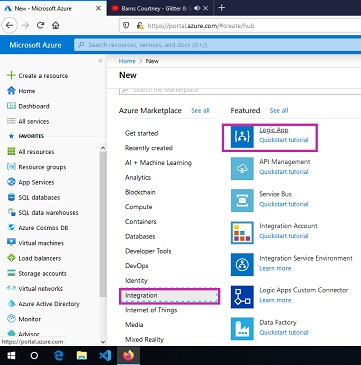Viewport: 361px width, 365px height.
Task: Click the green plus Create a resource icon
Action: (x=11, y=75)
